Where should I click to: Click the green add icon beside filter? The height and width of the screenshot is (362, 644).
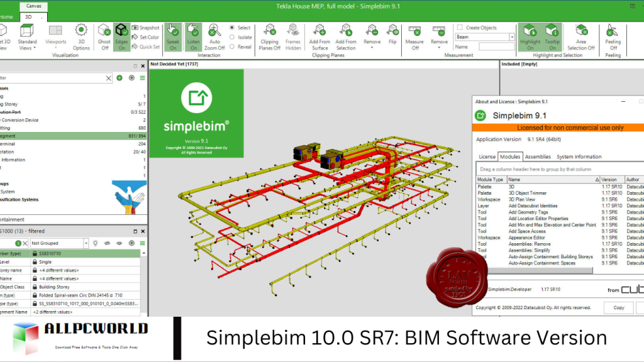(119, 78)
